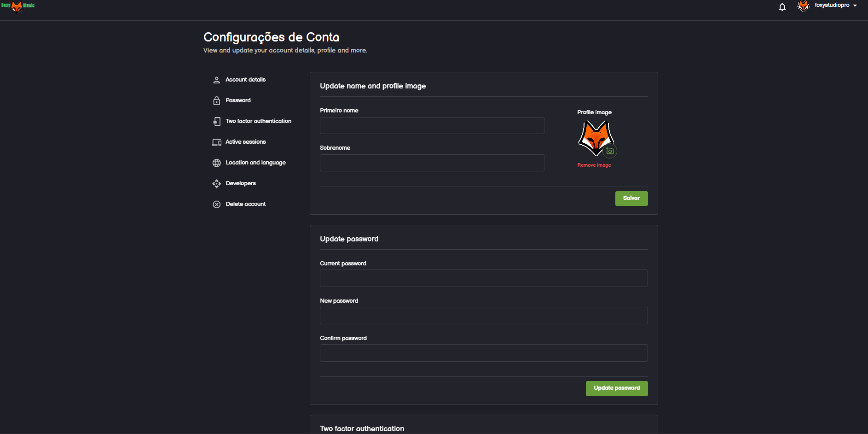Screen dimensions: 868x434
Task: Click the Account details person icon
Action: 216,80
